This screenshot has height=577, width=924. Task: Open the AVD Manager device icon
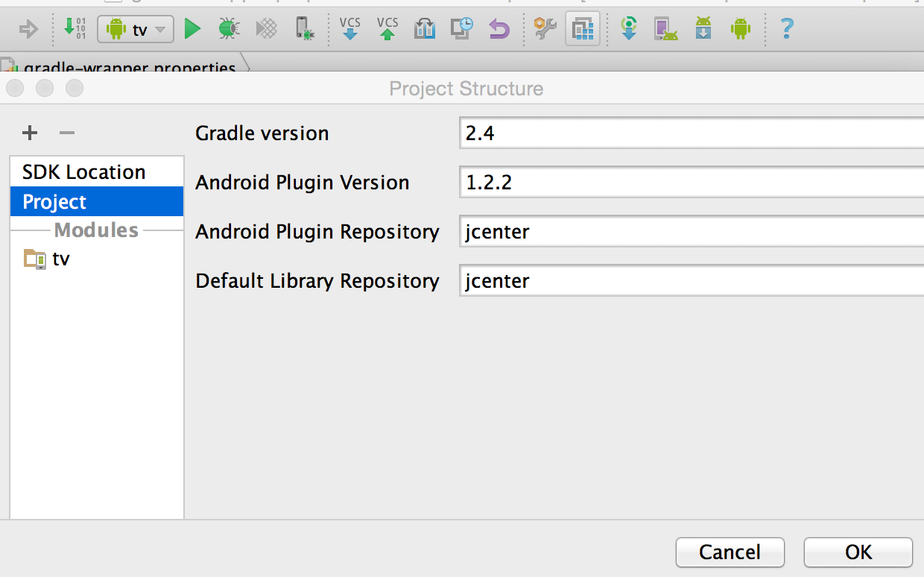(x=665, y=29)
